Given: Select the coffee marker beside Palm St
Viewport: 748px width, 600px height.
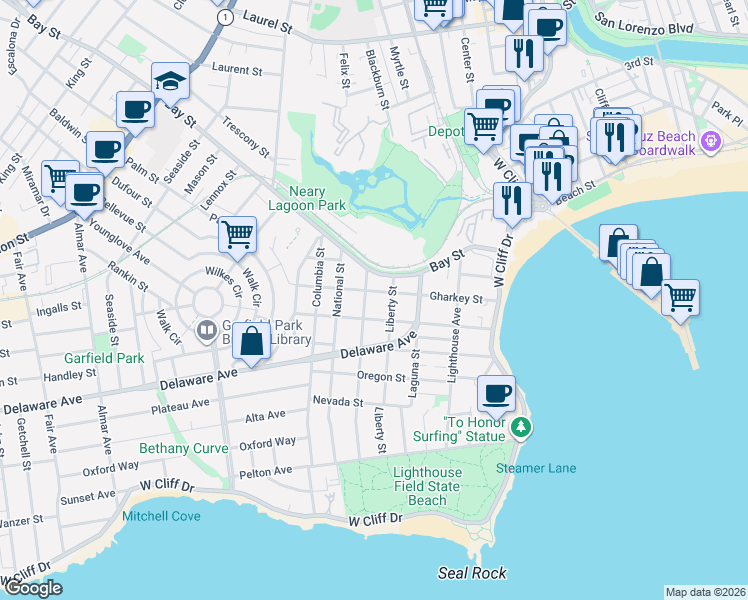Looking at the screenshot, I should [x=105, y=151].
